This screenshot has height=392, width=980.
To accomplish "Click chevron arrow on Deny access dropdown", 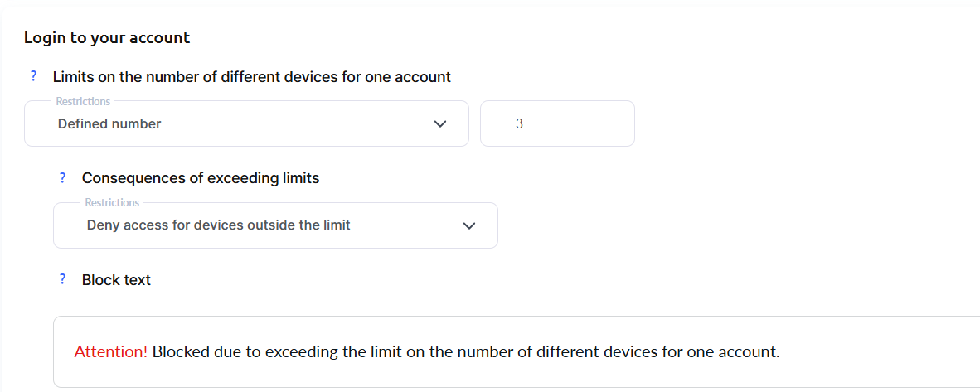I will point(469,225).
